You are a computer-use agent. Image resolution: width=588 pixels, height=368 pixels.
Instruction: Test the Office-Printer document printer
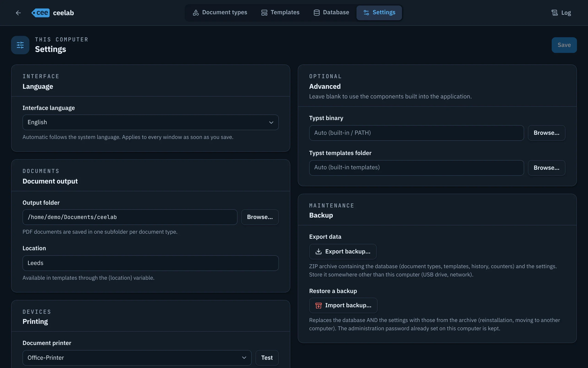tap(267, 358)
